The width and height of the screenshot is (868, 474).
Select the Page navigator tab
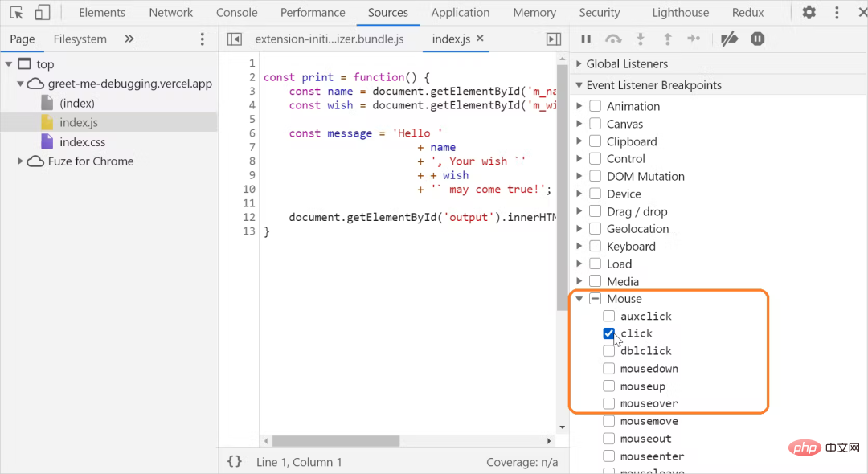point(23,39)
